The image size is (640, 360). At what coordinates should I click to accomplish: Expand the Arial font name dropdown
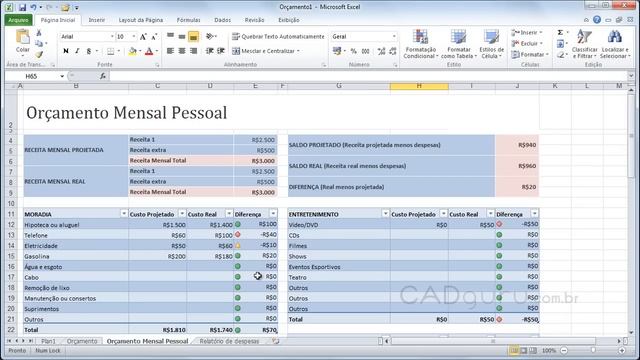coord(112,37)
